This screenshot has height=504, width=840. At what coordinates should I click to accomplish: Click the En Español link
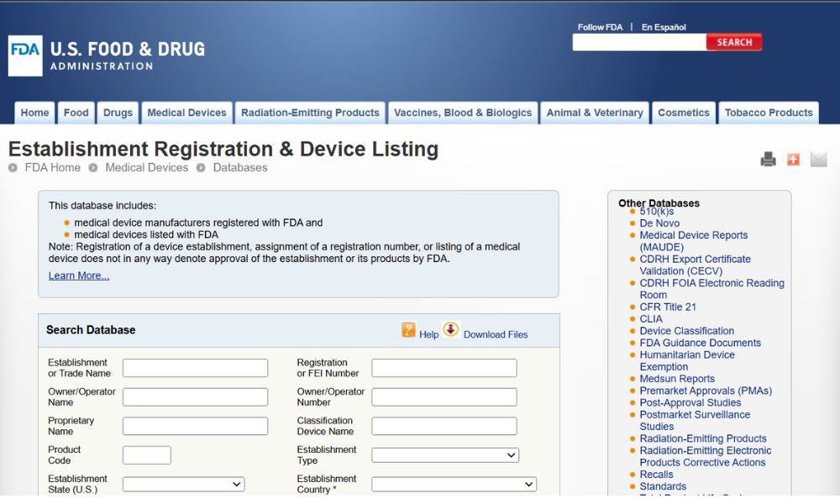point(664,28)
